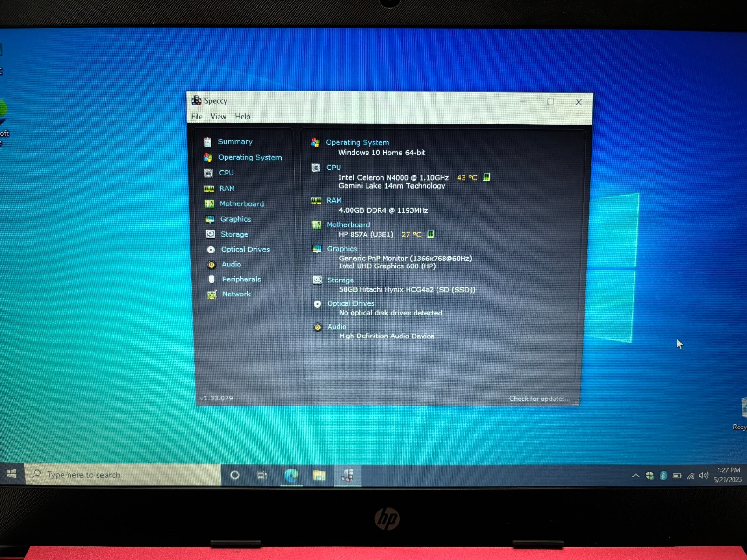This screenshot has height=560, width=747.
Task: Click 'HP 857A (U3E1)' motherboard text
Action: 366,234
